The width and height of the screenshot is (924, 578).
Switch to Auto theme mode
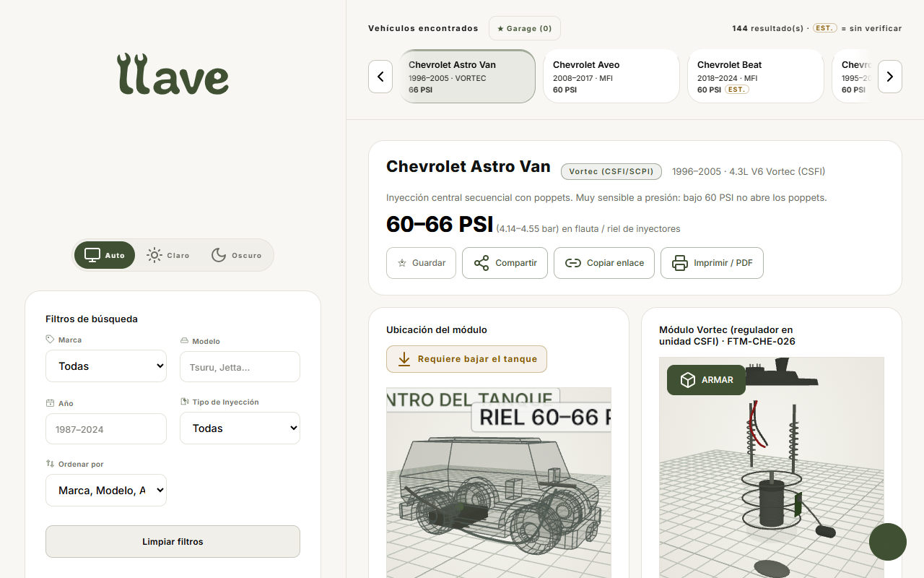(x=105, y=255)
